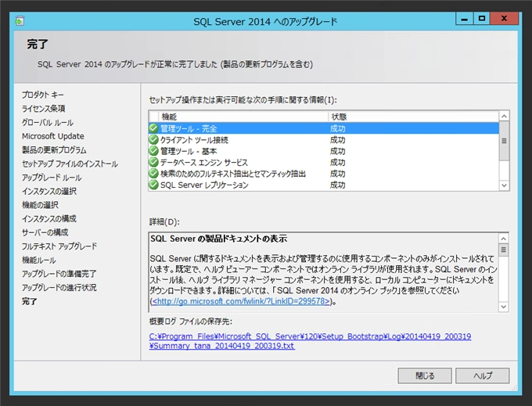Click the アップグレード ルール step
Screen dimensions: 532x406
pos(52,178)
